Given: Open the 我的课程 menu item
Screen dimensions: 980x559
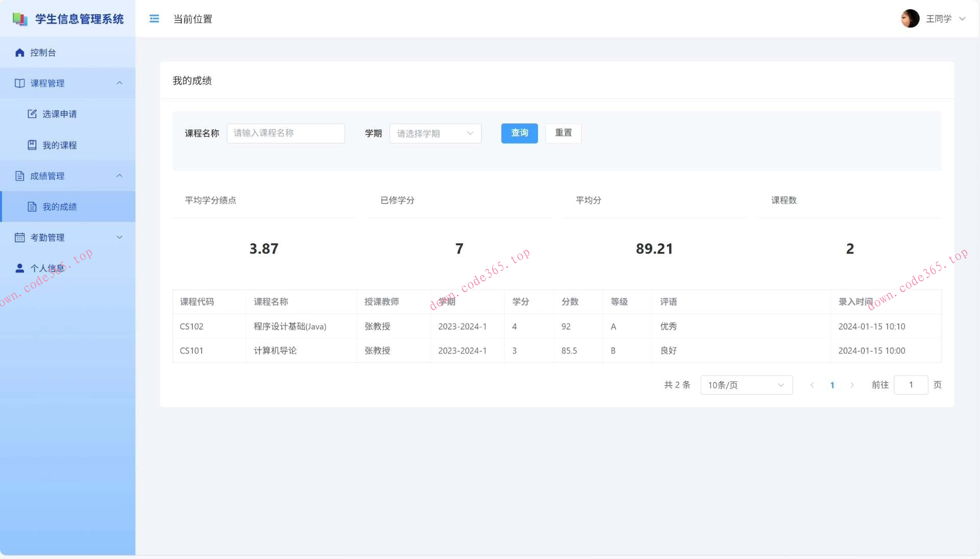Looking at the screenshot, I should pos(60,145).
